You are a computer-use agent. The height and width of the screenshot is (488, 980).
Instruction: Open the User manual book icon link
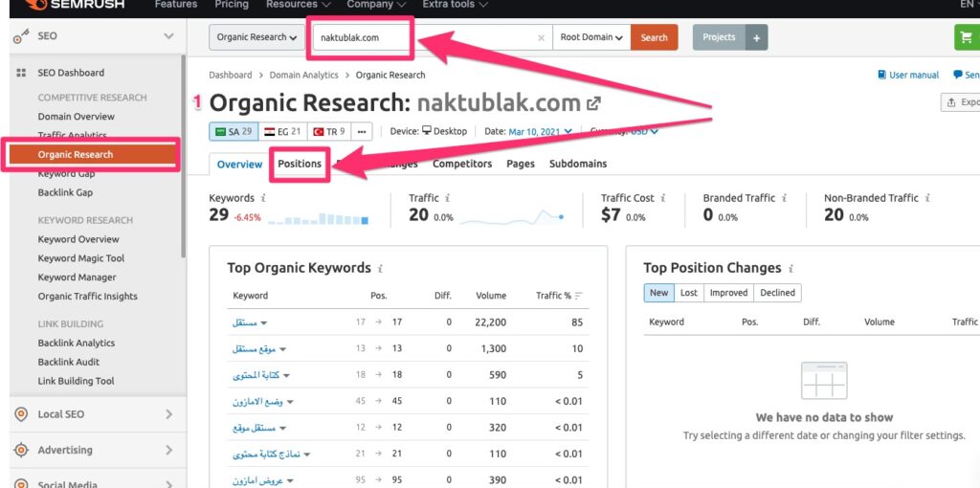tap(881, 75)
